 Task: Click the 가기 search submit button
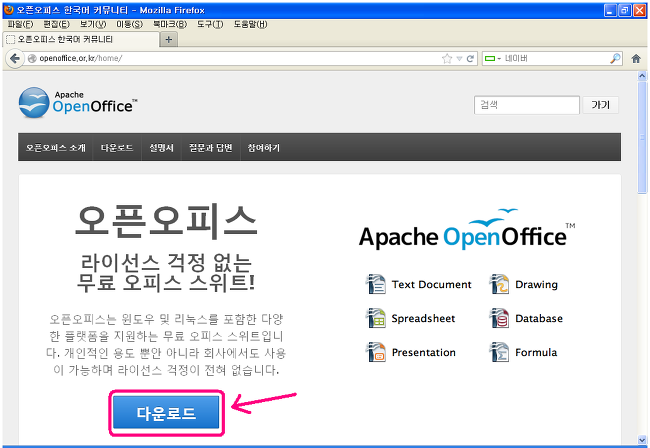600,105
